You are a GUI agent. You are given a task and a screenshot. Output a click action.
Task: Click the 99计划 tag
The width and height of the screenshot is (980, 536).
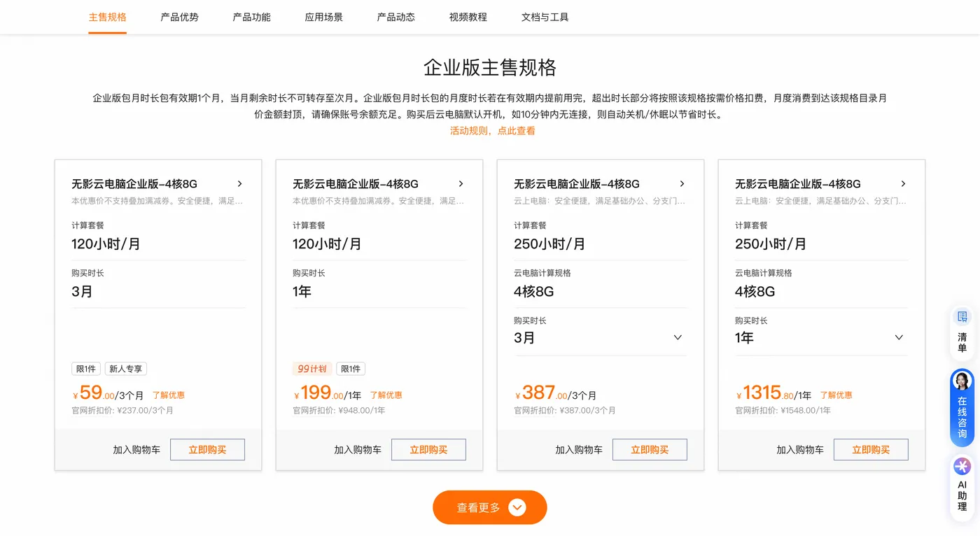point(312,369)
